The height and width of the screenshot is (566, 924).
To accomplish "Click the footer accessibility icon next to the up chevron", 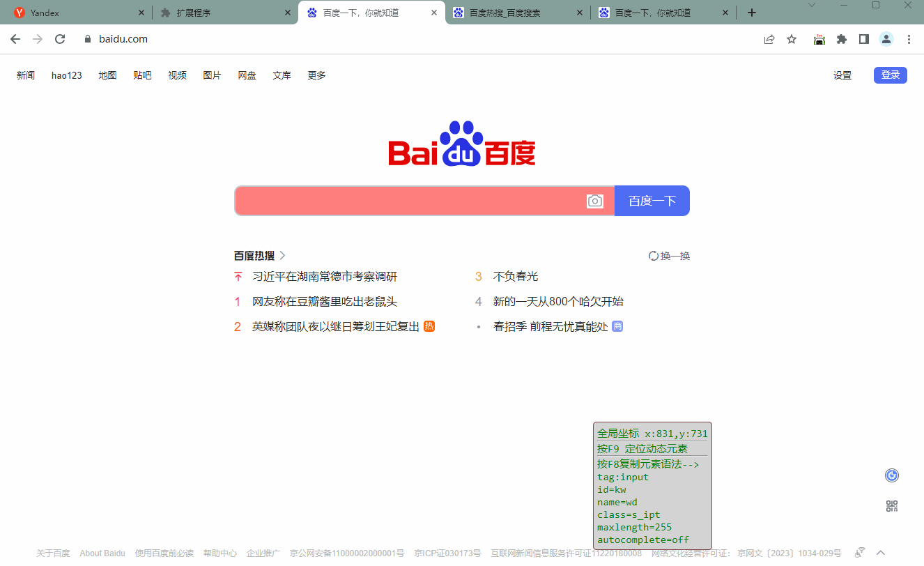I will click(860, 552).
